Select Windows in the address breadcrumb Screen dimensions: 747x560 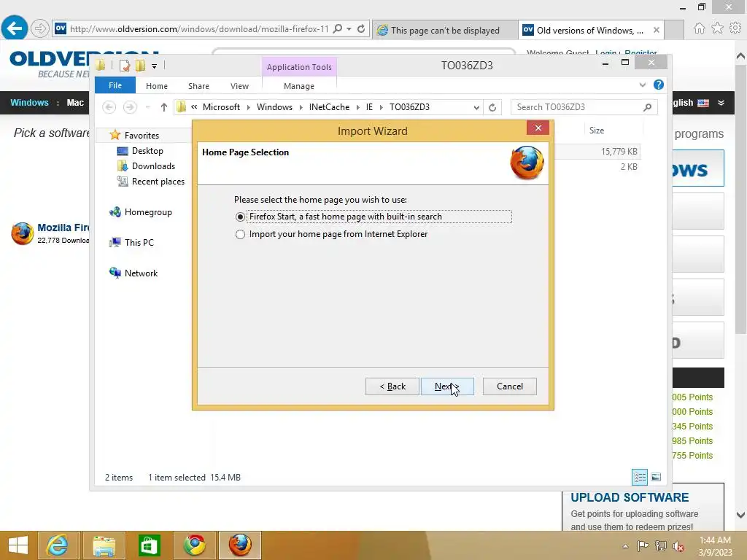[274, 107]
